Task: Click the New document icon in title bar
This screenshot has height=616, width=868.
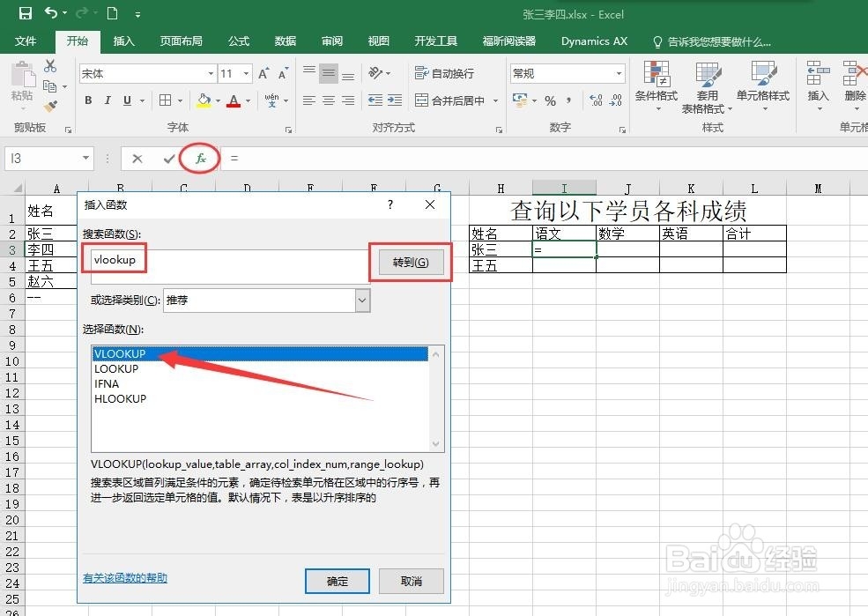Action: 113,13
